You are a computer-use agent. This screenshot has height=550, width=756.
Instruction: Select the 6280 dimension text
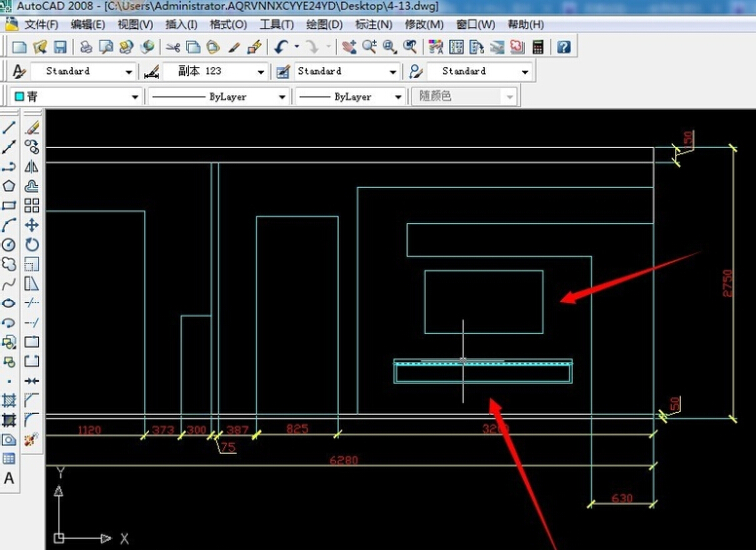[344, 460]
